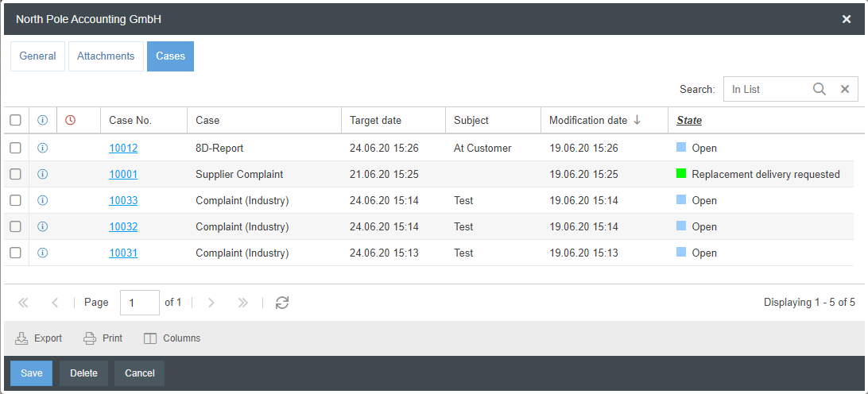The width and height of the screenshot is (868, 394).
Task: Clear the search field with X icon
Action: click(x=845, y=90)
